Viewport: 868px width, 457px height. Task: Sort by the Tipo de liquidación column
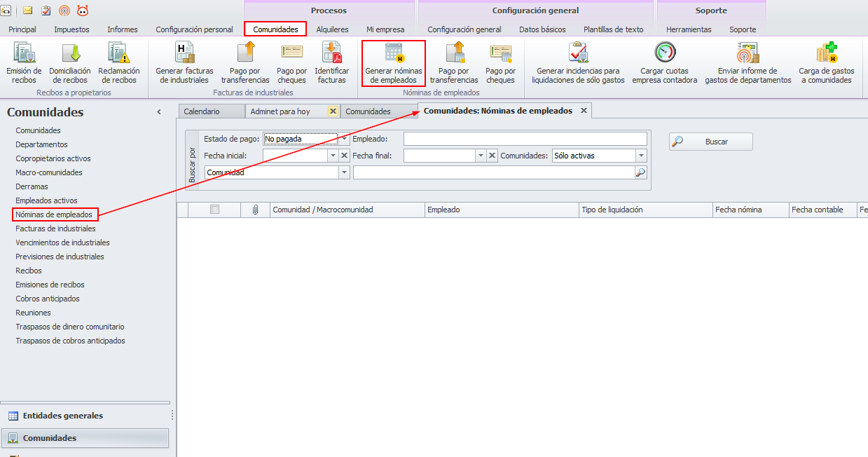(645, 210)
